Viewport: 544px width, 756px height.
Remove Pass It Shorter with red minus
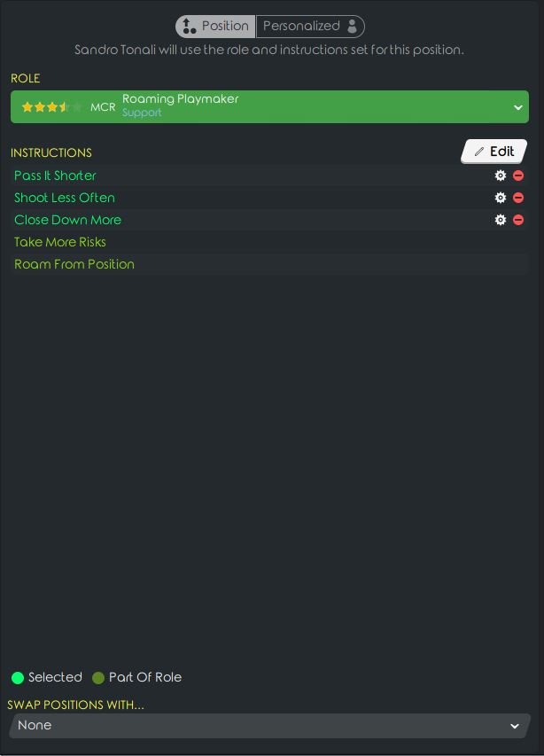518,175
